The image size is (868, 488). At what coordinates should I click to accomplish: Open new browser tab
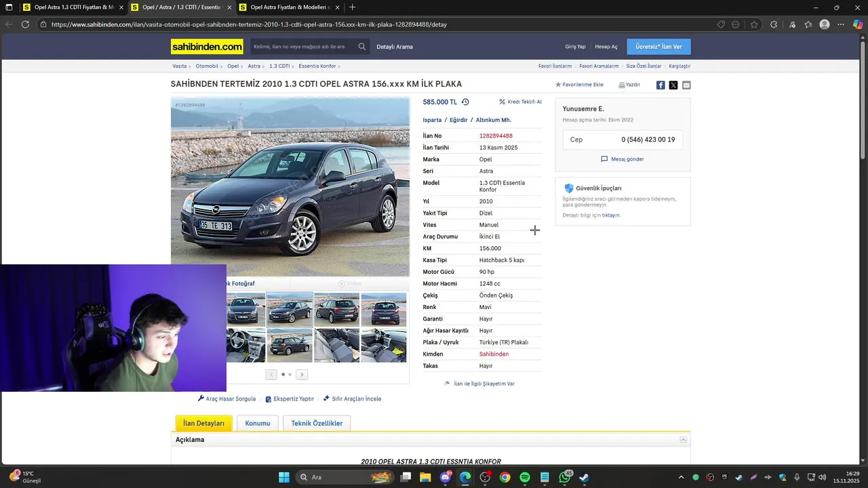click(352, 7)
